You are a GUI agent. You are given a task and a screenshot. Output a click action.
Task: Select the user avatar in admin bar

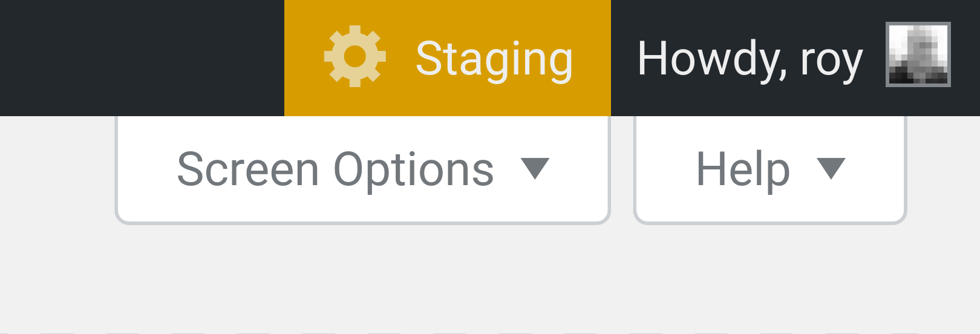click(918, 54)
